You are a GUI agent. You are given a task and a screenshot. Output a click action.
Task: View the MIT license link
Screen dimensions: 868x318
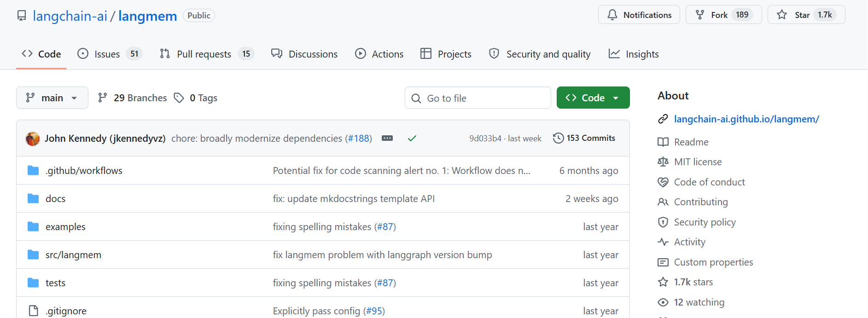[x=690, y=162]
